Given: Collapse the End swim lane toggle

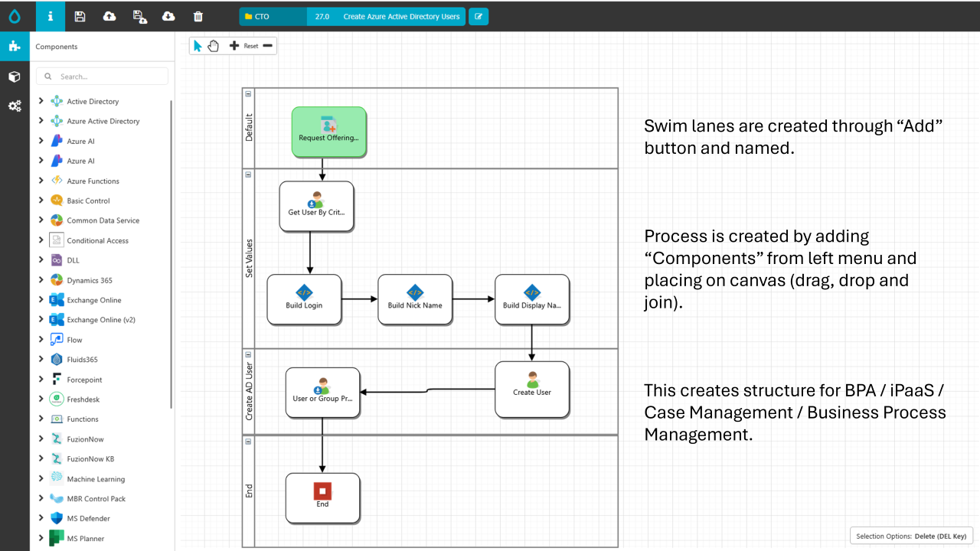Looking at the screenshot, I should (248, 442).
